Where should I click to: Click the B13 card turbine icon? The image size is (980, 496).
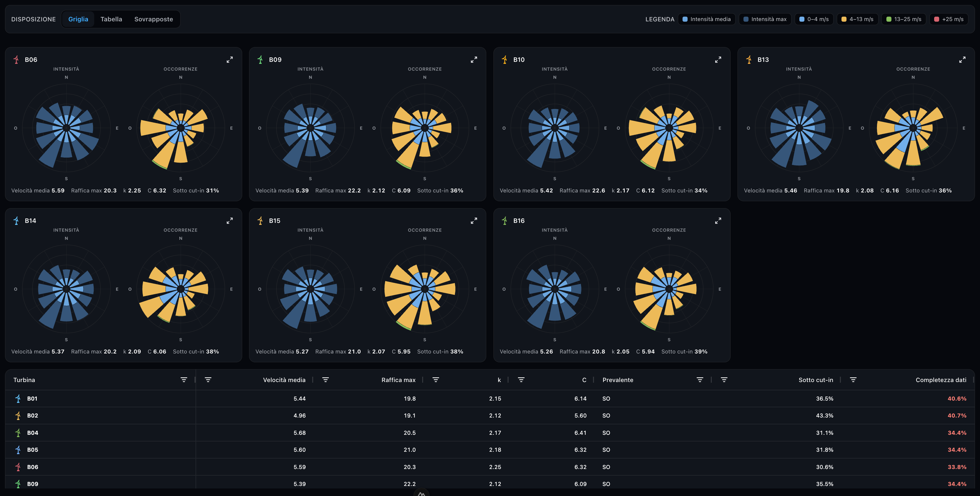point(749,60)
